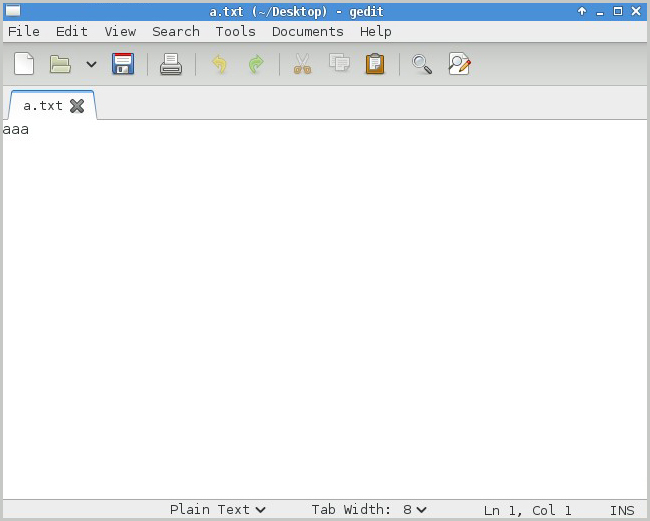Open the Find and Replace tool
Screen dimensions: 650x521
click(x=459, y=64)
